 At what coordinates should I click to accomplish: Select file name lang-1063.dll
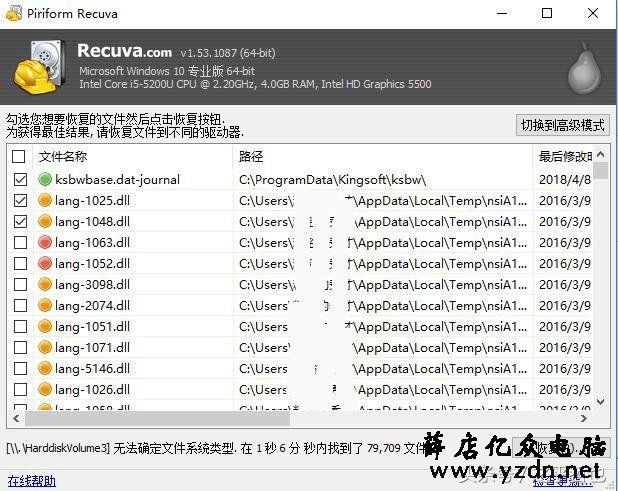point(92,242)
